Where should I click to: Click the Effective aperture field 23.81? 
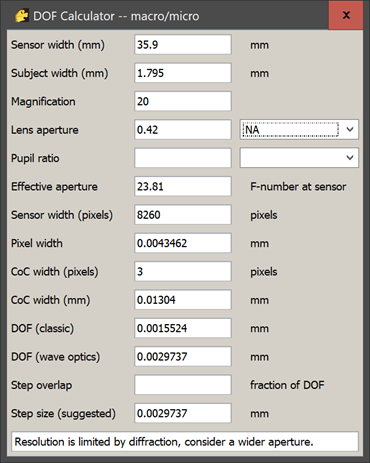click(x=183, y=186)
